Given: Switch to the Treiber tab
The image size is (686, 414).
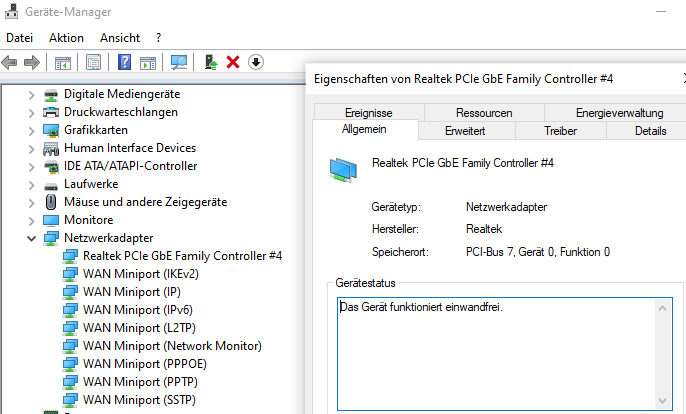Looking at the screenshot, I should click(x=560, y=131).
